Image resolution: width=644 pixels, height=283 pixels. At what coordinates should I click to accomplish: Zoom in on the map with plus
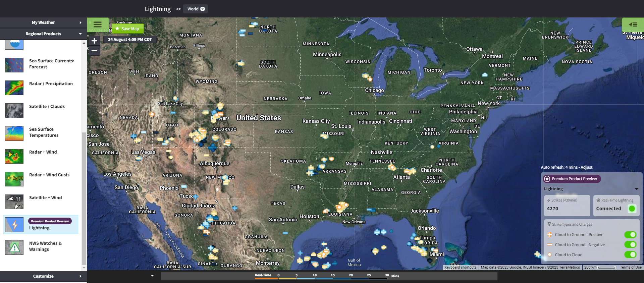(94, 41)
